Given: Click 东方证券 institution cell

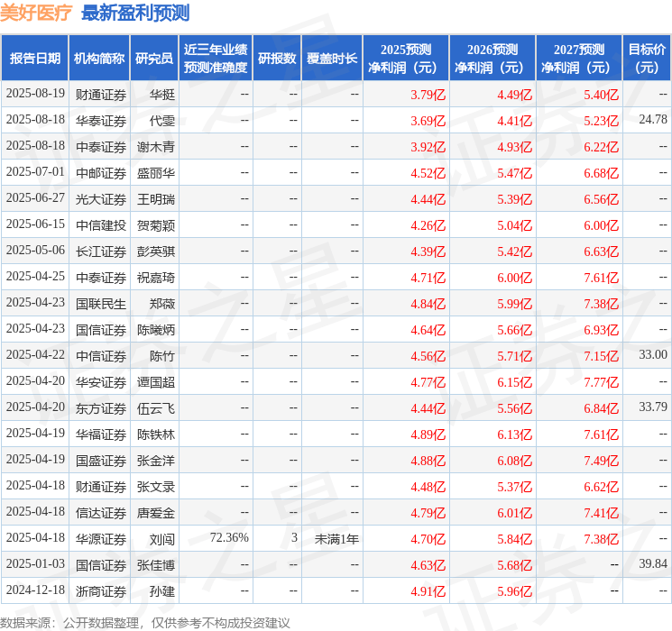Looking at the screenshot, I should point(101,407).
